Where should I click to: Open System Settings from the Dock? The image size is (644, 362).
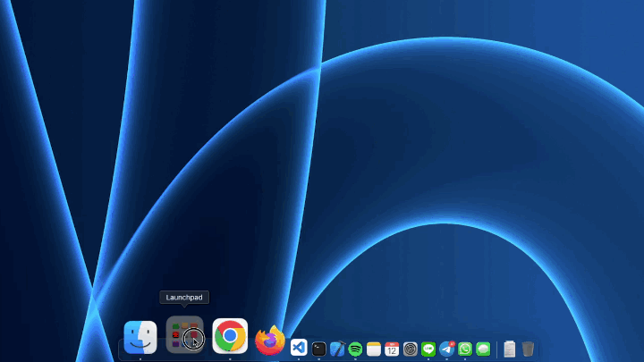point(411,349)
